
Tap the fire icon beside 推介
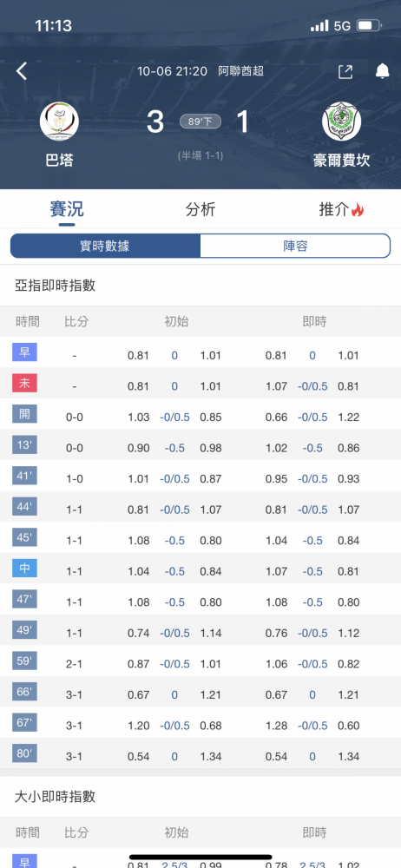click(x=358, y=210)
